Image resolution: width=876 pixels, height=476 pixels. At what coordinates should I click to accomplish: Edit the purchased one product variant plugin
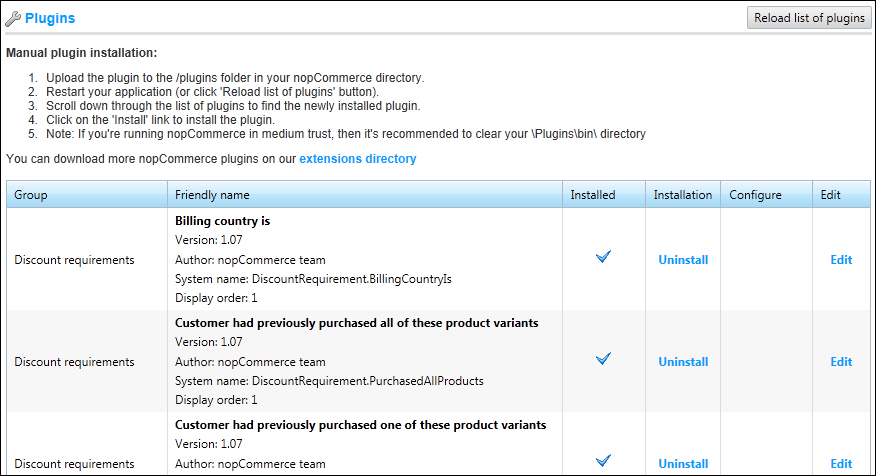click(841, 464)
